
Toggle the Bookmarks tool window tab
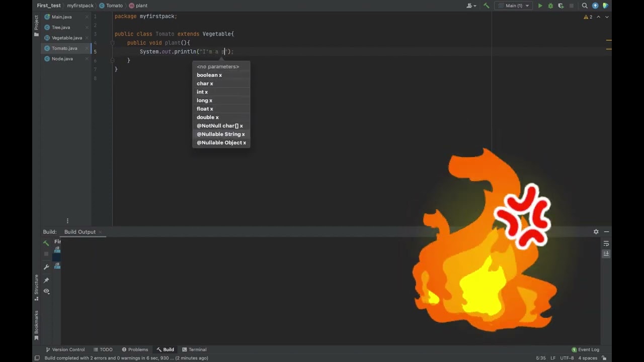pyautogui.click(x=36, y=325)
